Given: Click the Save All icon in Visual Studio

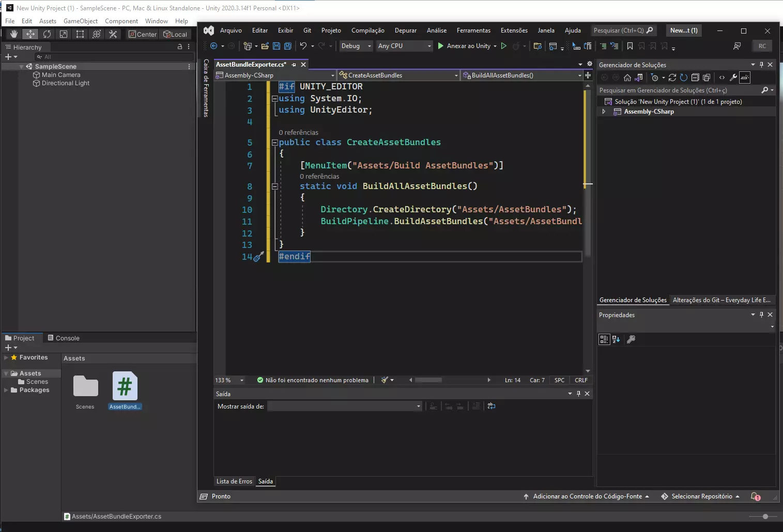Looking at the screenshot, I should point(288,46).
